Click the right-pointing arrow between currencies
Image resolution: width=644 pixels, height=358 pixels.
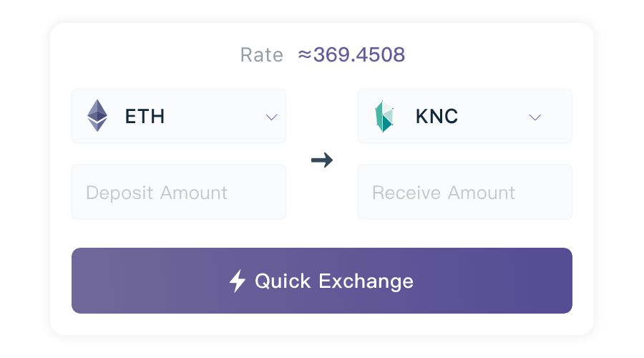(322, 160)
